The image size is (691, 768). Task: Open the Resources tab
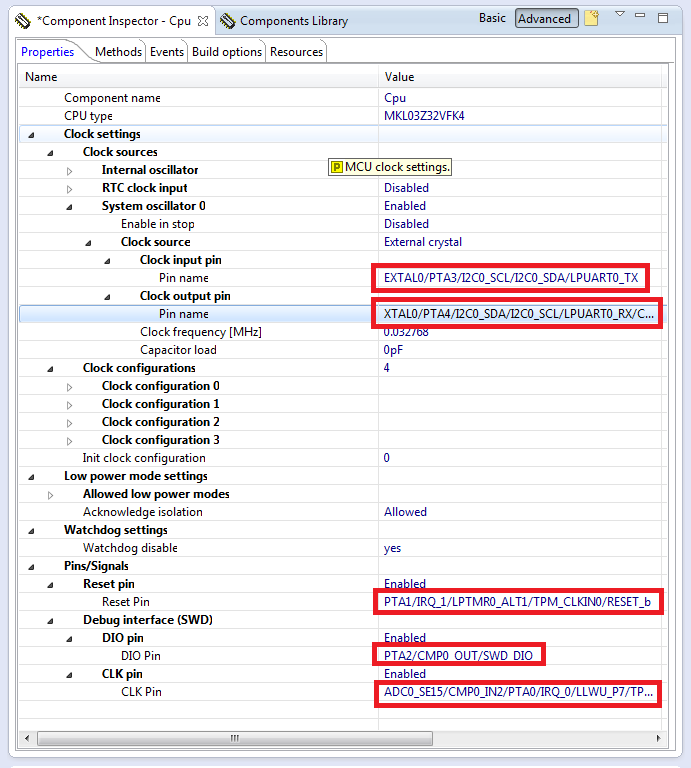(296, 52)
